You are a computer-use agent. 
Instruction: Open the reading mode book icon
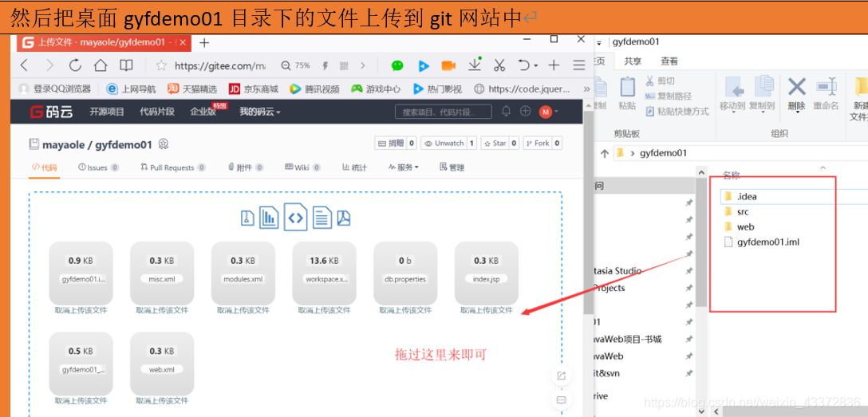126,65
